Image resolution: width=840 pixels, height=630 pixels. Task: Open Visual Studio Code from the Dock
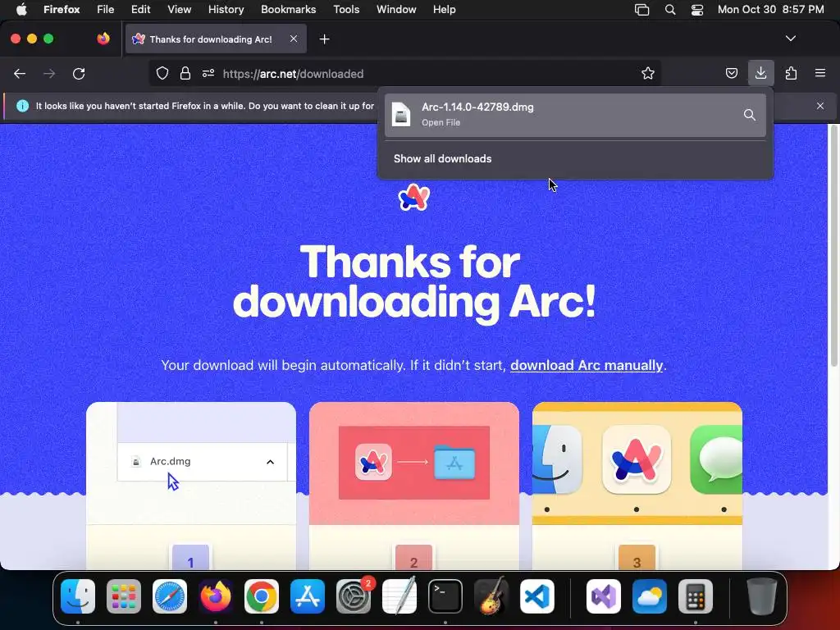point(537,596)
